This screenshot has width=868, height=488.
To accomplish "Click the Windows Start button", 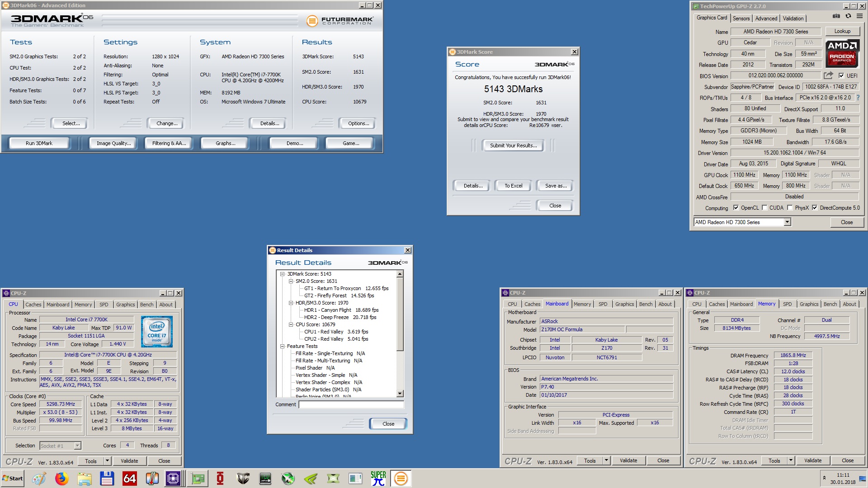I will [13, 479].
